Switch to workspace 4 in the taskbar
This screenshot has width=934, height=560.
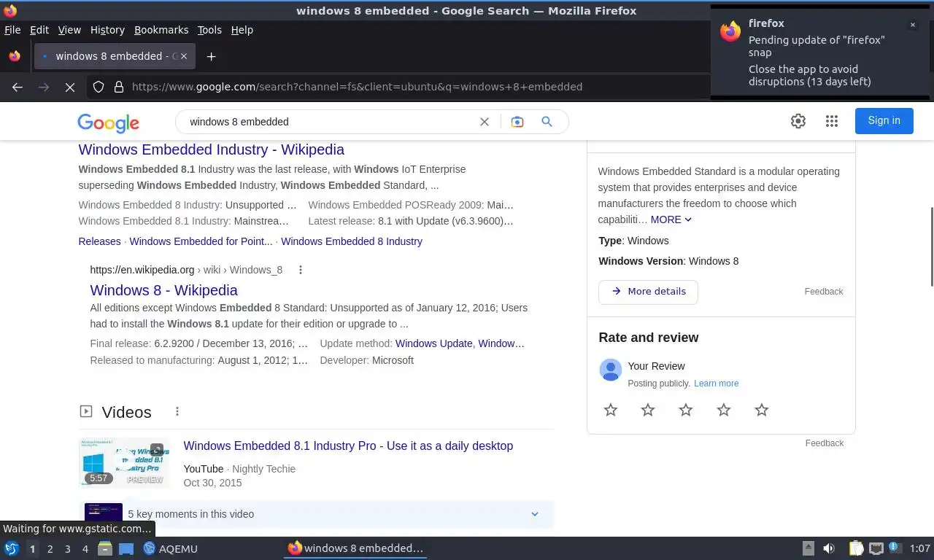coord(85,548)
